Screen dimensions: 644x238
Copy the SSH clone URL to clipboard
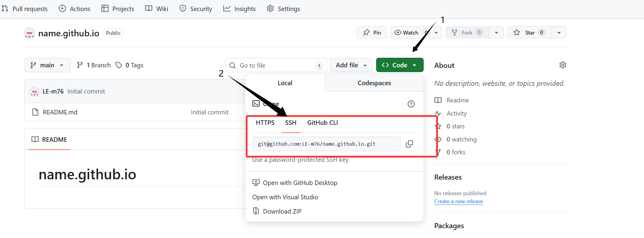pos(409,144)
